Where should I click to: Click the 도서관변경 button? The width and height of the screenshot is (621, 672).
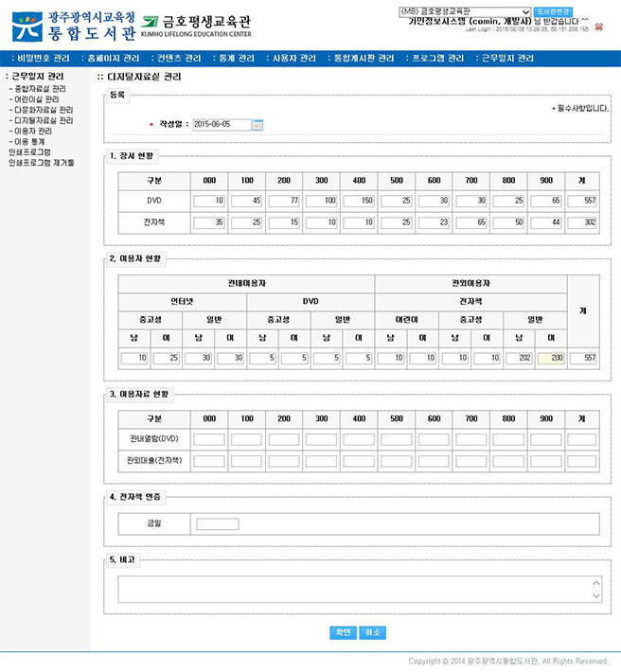[x=553, y=12]
